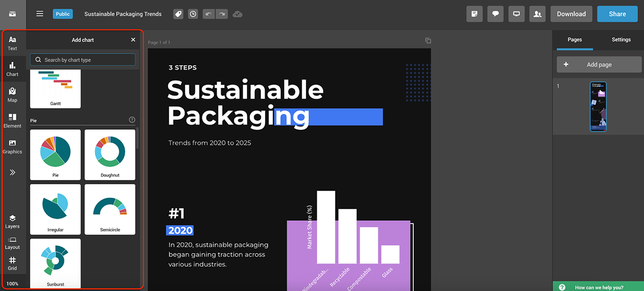
Task: Select the Text tool in sidebar
Action: click(12, 43)
